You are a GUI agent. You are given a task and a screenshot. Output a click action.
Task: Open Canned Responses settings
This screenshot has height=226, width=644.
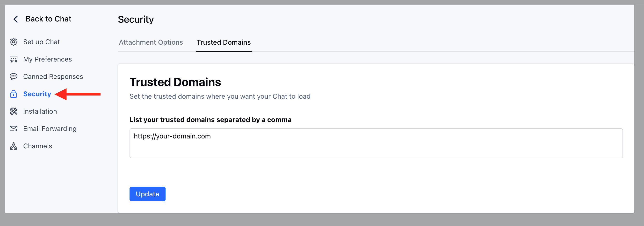53,76
